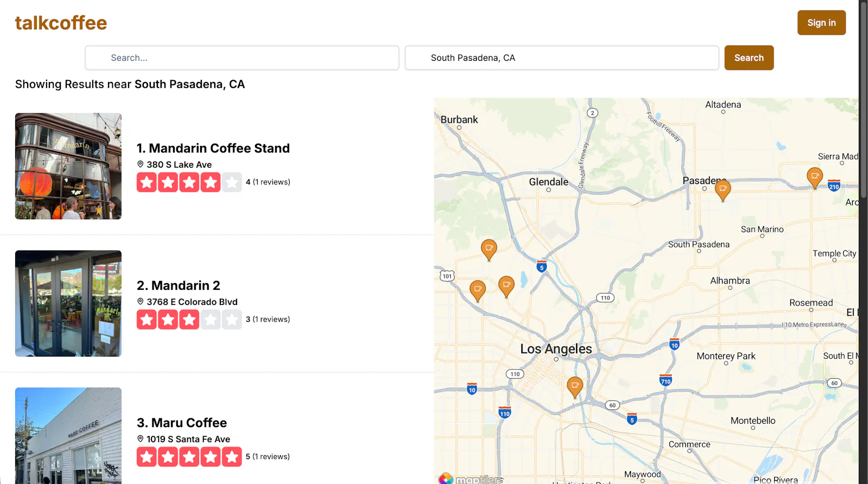Viewport: 868px width, 484px height.
Task: Open the Mandarin 2 storefront photo
Action: 68,303
